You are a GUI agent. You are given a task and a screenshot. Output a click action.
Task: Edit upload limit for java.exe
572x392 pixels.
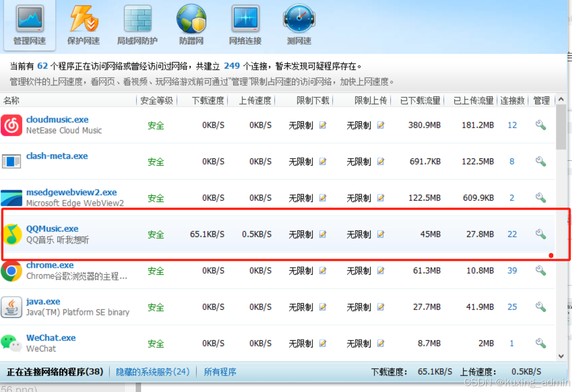click(x=381, y=307)
